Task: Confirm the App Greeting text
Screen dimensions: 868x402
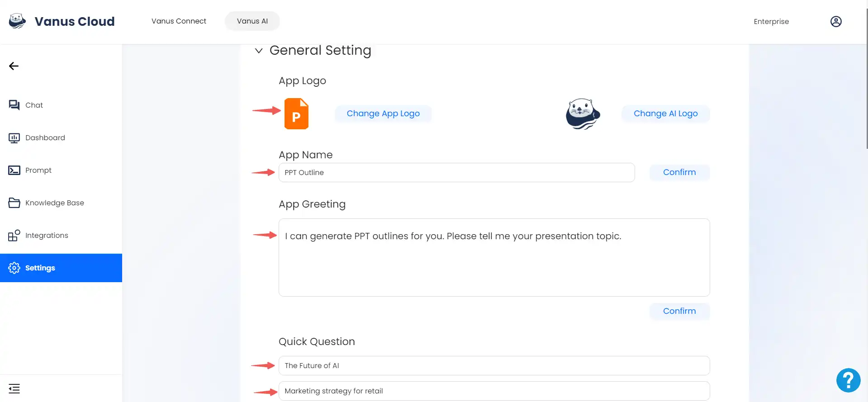Action: point(679,311)
